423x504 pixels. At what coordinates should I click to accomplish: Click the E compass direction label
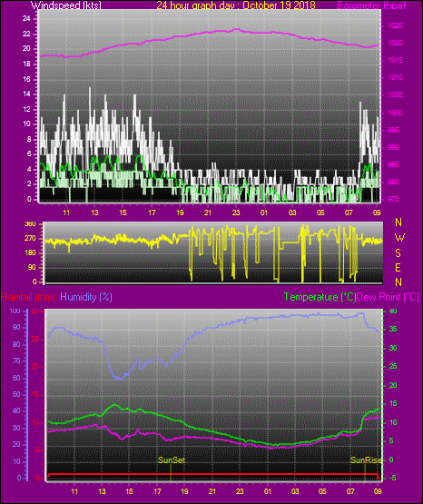click(398, 267)
